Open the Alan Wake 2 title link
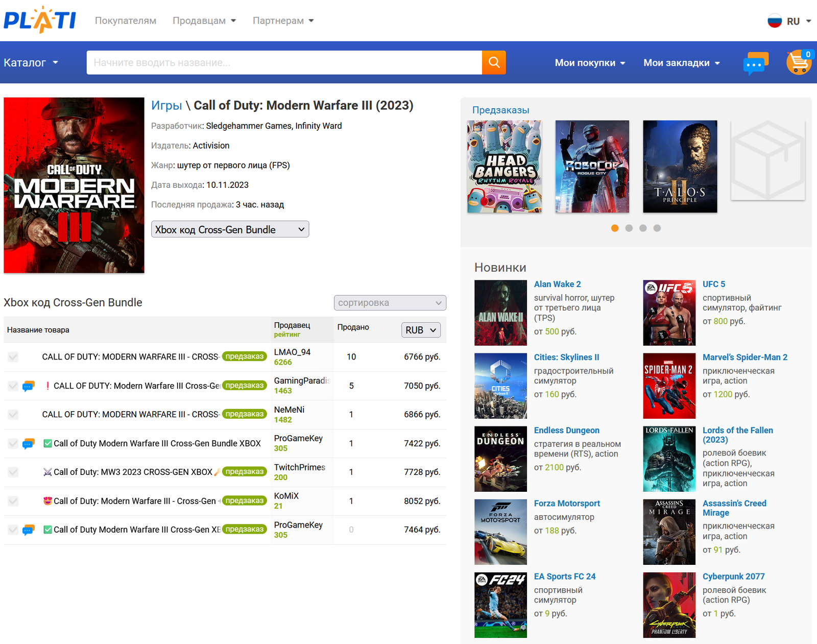The image size is (817, 644). (x=558, y=284)
